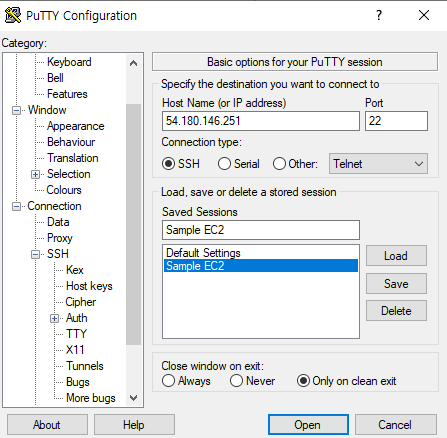Open the Bugs category
The height and width of the screenshot is (438, 447).
tap(78, 382)
